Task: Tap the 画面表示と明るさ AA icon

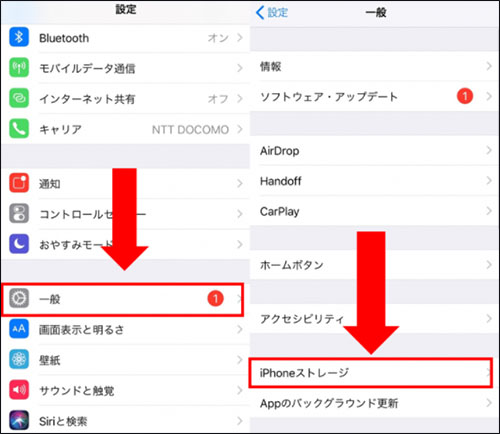Action: coord(19,329)
